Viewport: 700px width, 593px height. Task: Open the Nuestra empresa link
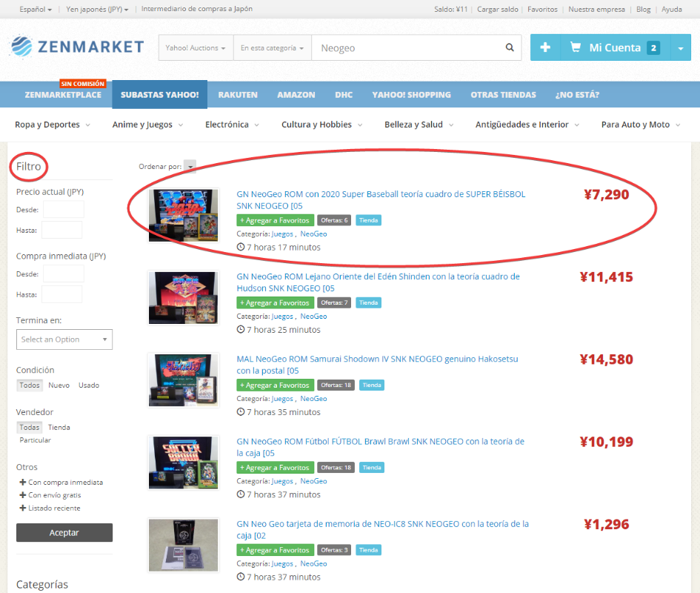[x=596, y=9]
